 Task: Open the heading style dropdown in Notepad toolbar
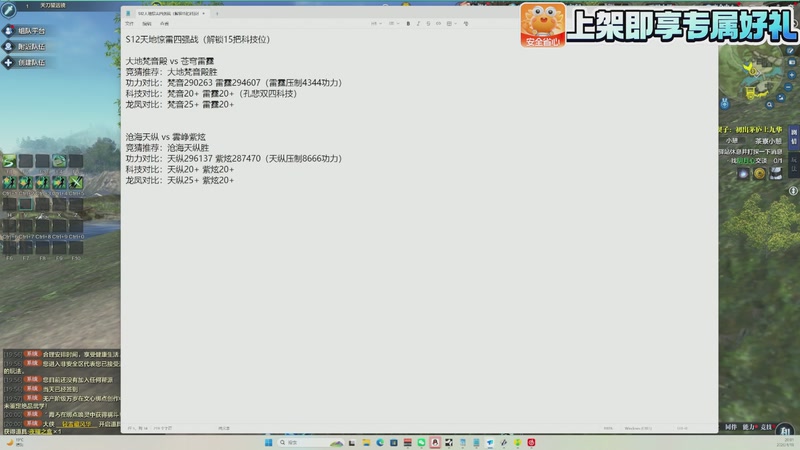[x=376, y=23]
